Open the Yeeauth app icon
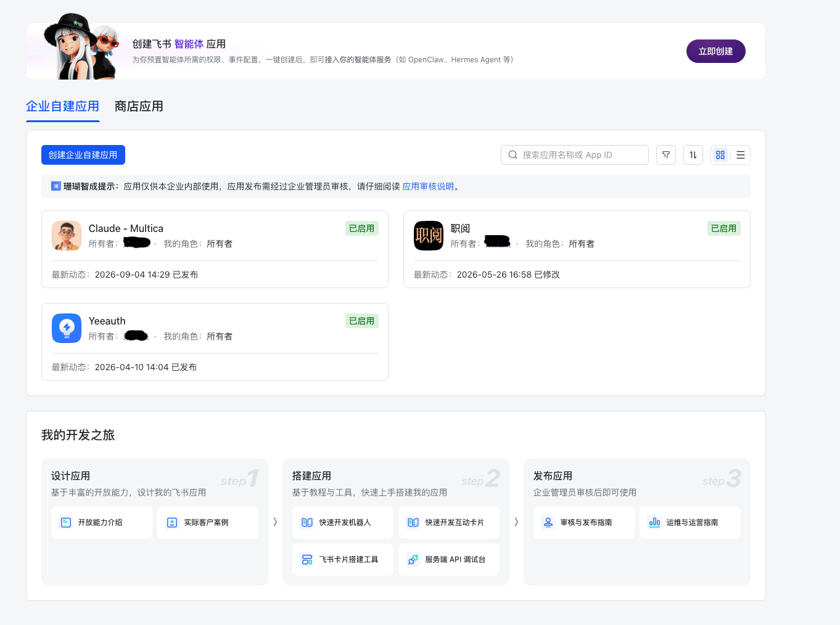The width and height of the screenshot is (840, 625). [67, 328]
